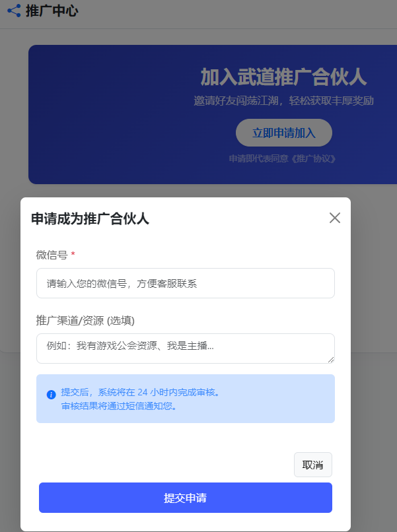Click the 微信号 field label
The width and height of the screenshot is (397, 532).
point(52,255)
